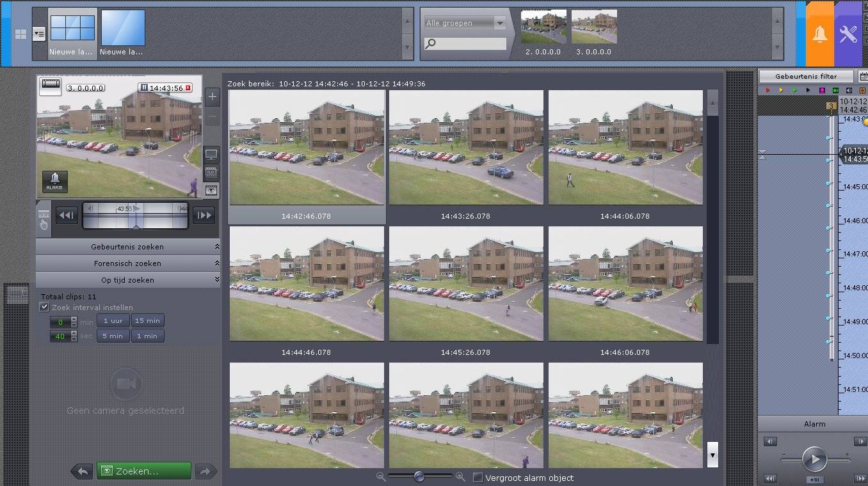Set interval with '1 min' button
The height and width of the screenshot is (486, 868).
coord(148,336)
